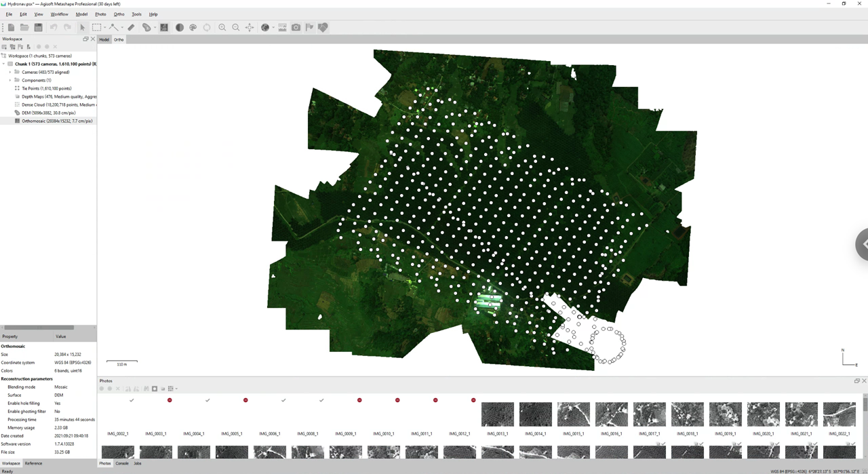Click the rectangle selection tool
The image size is (868, 474).
[97, 28]
